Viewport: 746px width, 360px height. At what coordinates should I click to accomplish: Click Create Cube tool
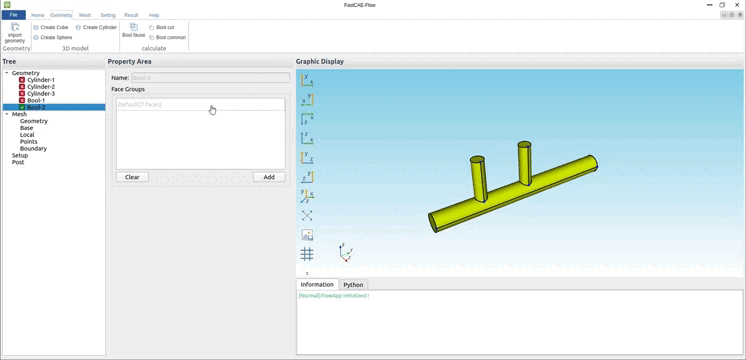click(x=50, y=28)
